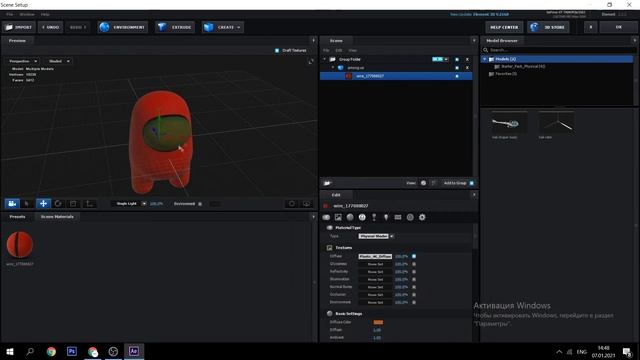Toggle visibility of selected material row

click(x=457, y=76)
